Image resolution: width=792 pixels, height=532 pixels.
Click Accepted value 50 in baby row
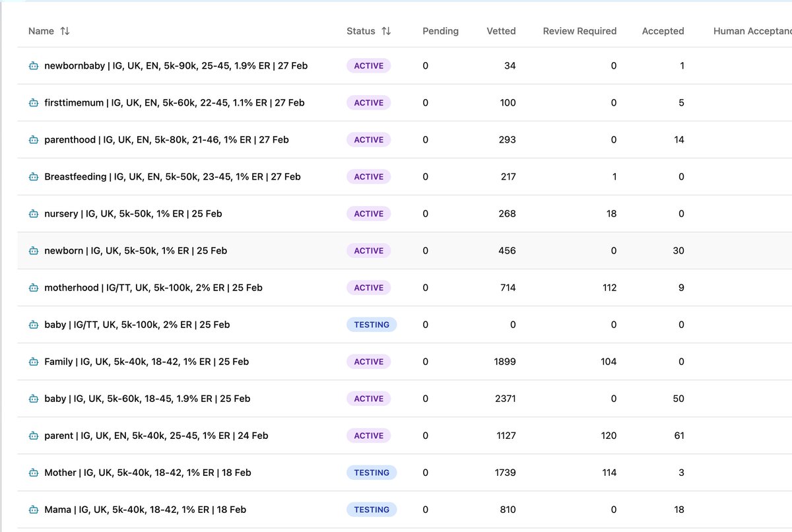(678, 399)
